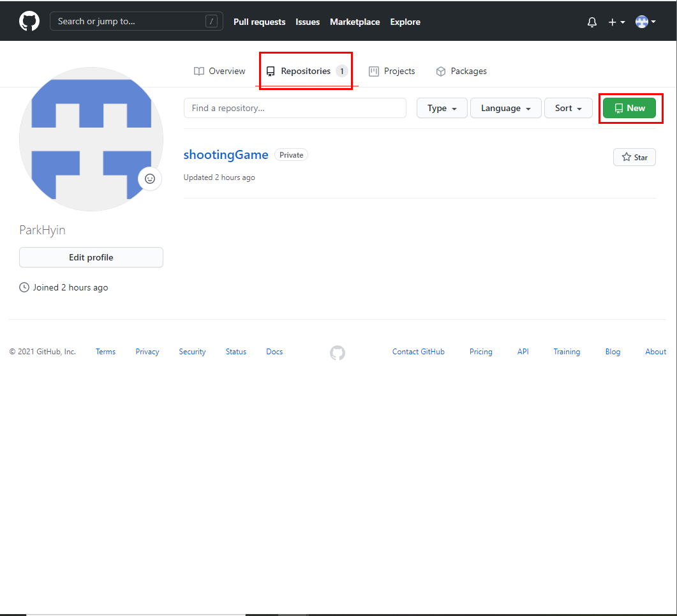Viewport: 677px width, 616px height.
Task: Go to Pull requests
Action: (260, 22)
